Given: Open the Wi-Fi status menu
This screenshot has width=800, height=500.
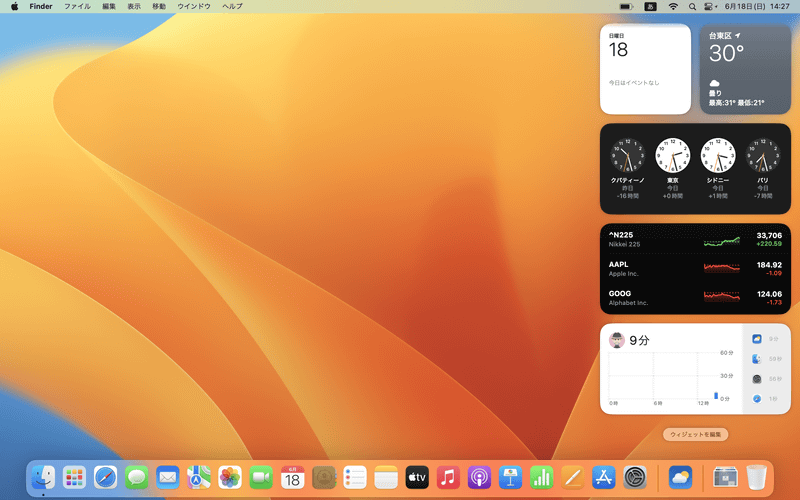Looking at the screenshot, I should [673, 7].
